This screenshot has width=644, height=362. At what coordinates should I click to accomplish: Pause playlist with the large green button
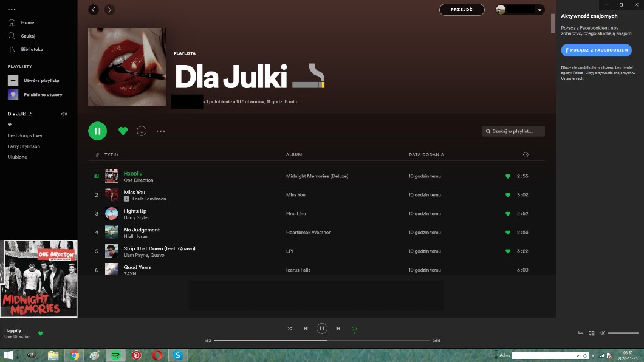97,131
